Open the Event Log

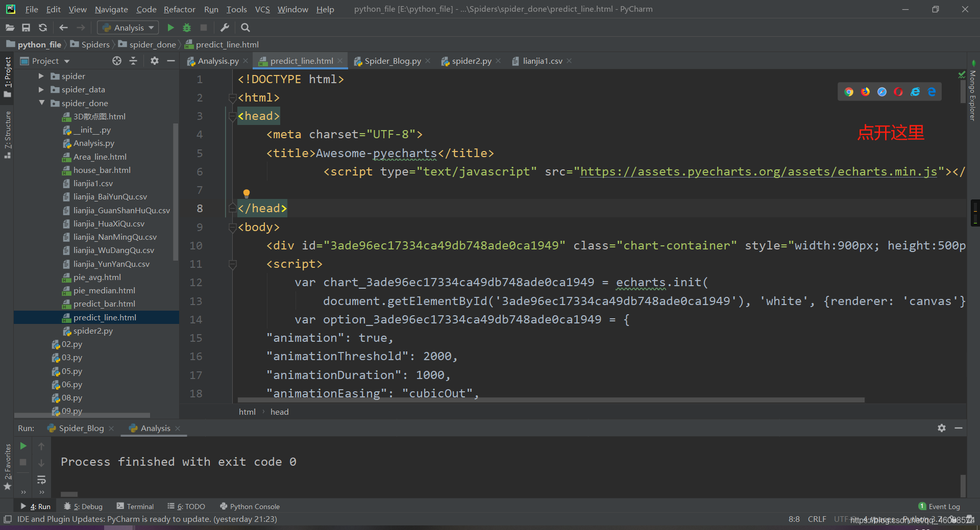[939, 507]
